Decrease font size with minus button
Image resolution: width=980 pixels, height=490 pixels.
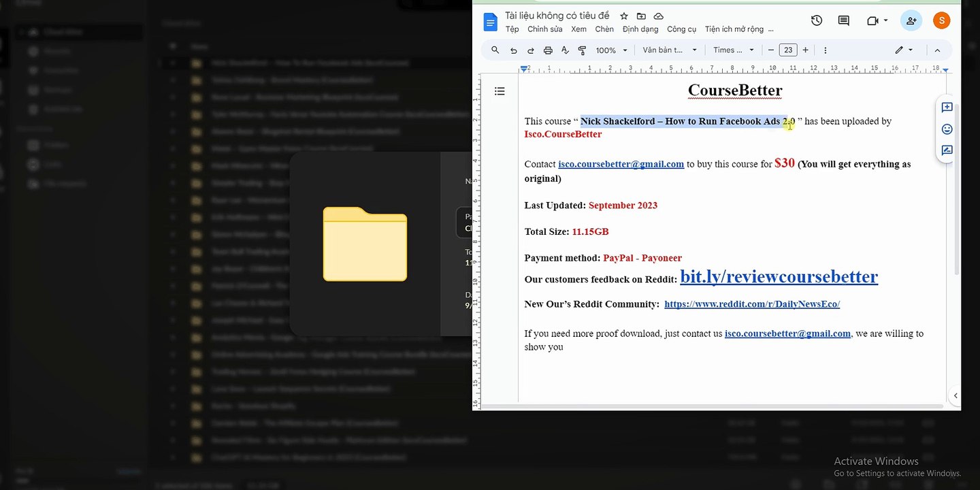pos(771,50)
